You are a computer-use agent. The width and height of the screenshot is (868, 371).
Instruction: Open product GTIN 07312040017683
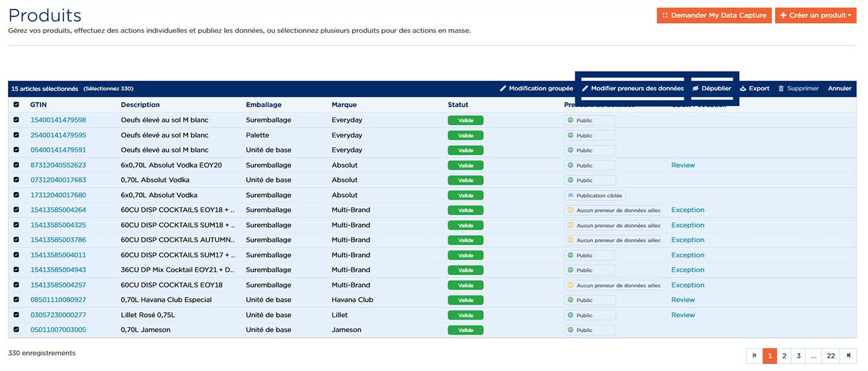[58, 180]
